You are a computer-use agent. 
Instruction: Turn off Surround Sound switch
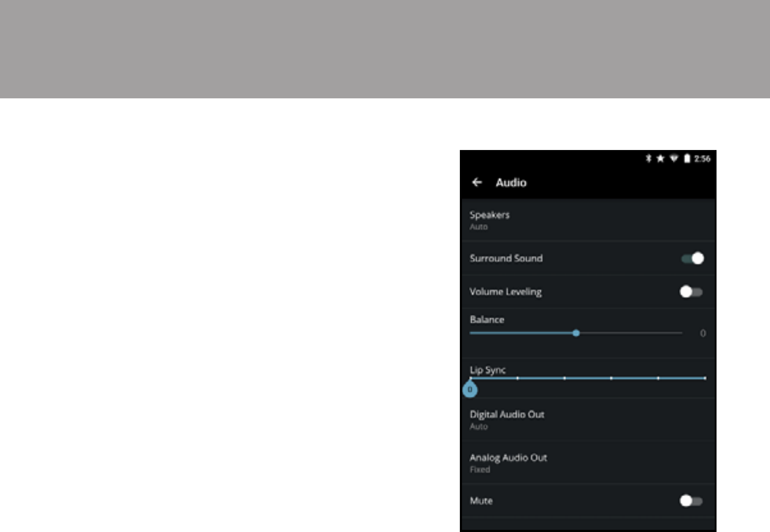(692, 258)
